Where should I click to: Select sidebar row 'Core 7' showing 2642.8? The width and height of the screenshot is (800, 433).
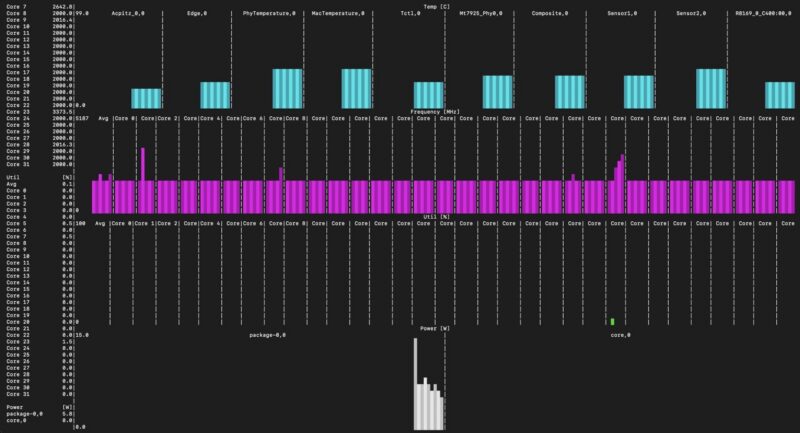(40, 7)
